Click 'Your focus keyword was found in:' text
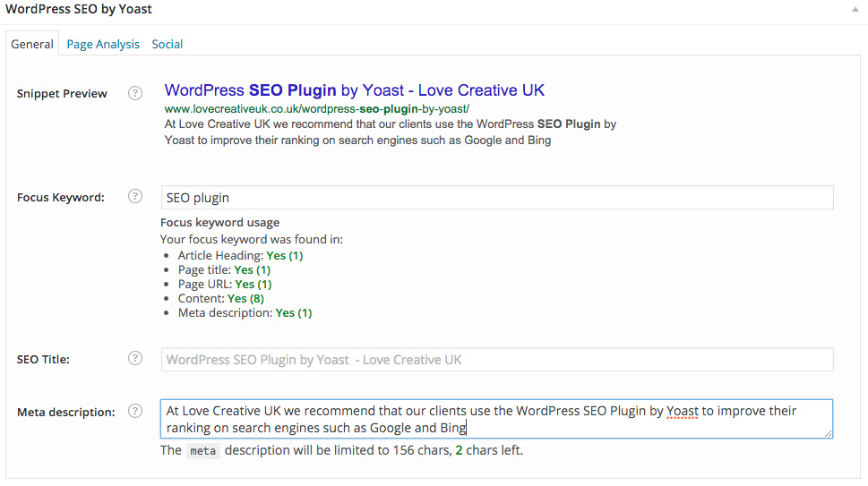868x486 pixels. 252,239
